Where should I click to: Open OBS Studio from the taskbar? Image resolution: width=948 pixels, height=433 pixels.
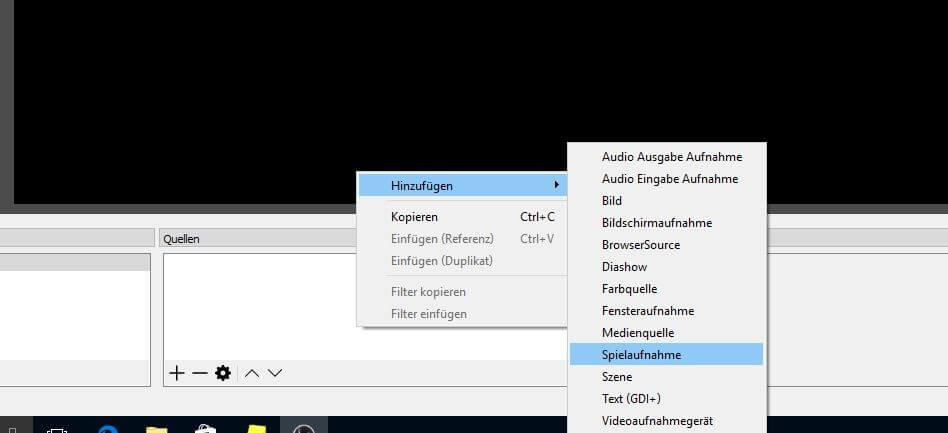point(303,429)
